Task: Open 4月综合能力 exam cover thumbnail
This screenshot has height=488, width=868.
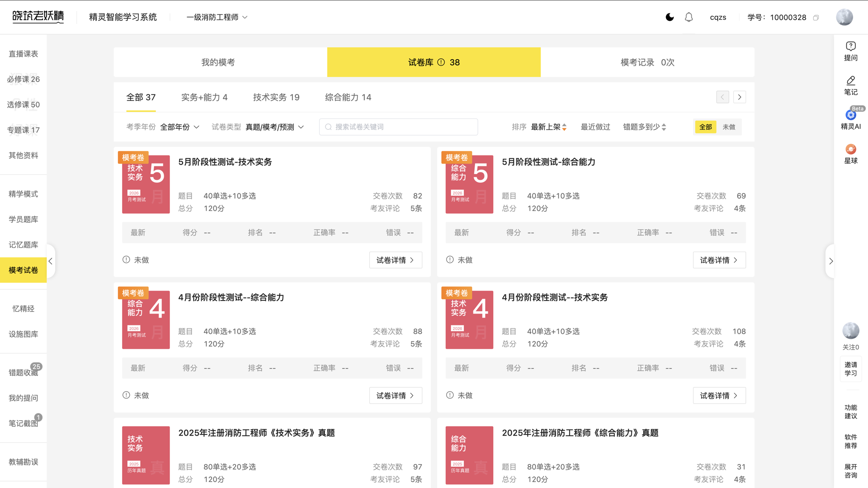Action: (146, 319)
